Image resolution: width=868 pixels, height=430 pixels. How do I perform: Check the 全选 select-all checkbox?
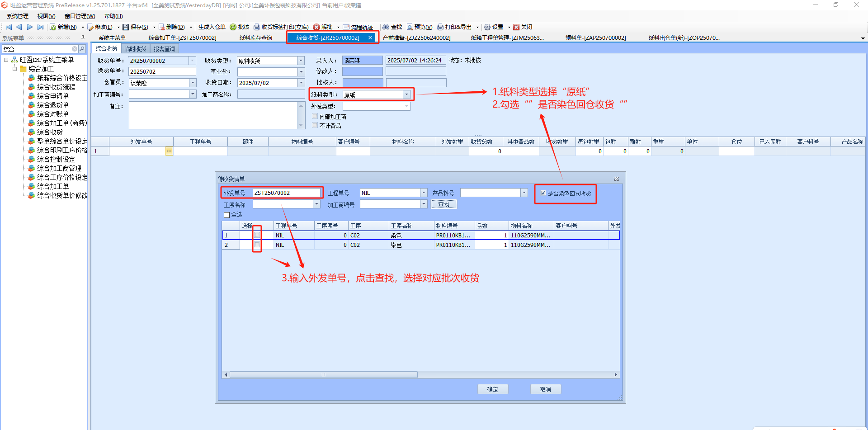click(x=227, y=215)
